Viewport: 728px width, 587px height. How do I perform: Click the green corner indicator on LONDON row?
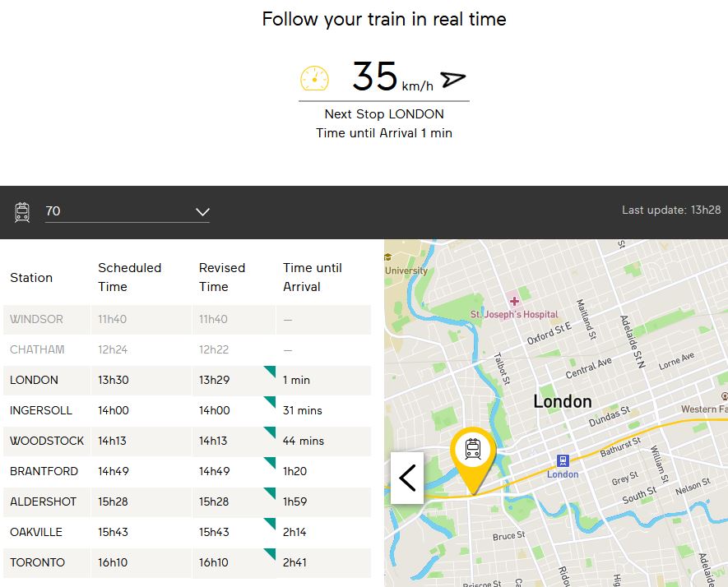coord(269,372)
